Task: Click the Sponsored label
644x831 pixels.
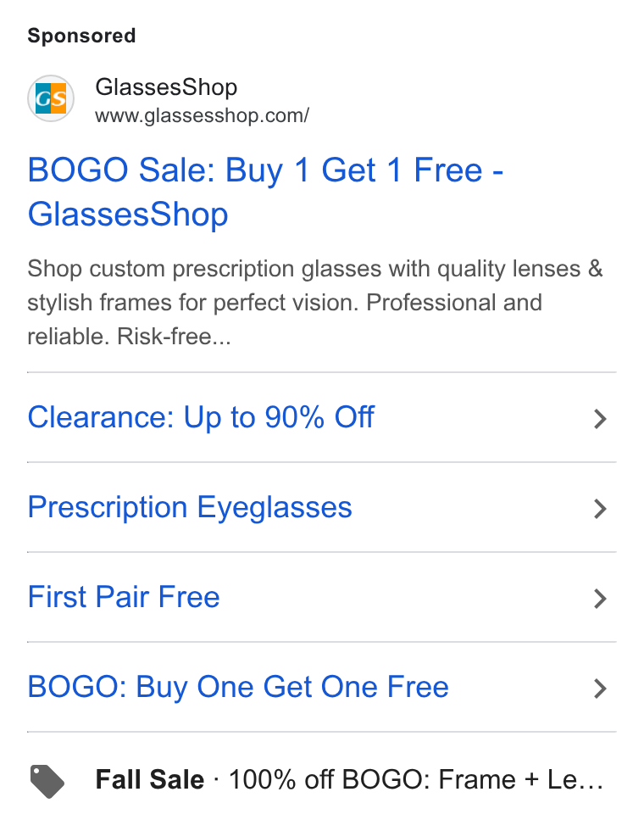Action: coord(81,36)
